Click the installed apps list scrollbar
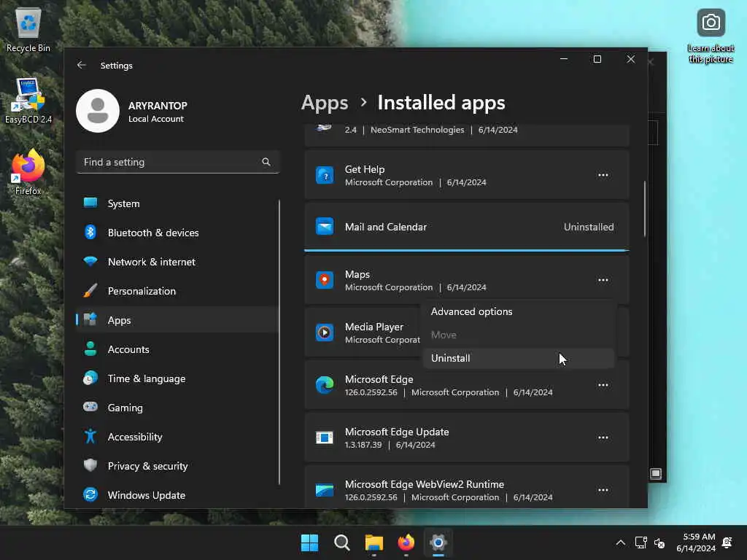 [x=645, y=208]
